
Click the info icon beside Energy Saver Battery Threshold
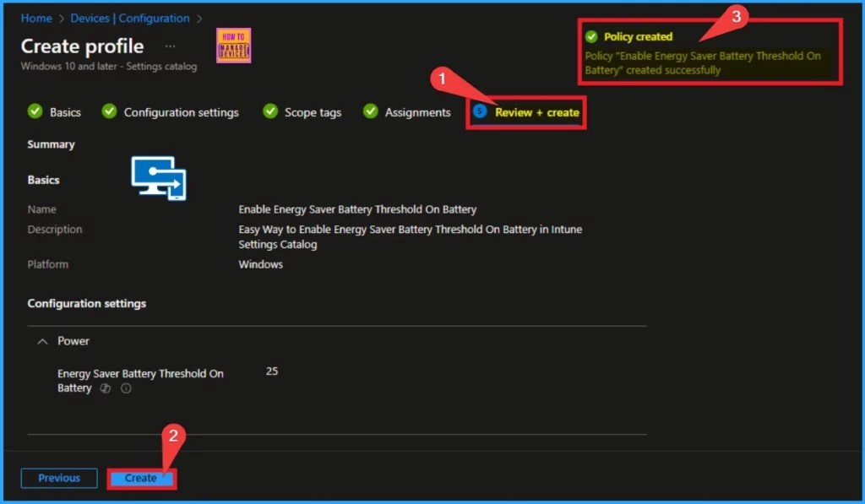[126, 388]
